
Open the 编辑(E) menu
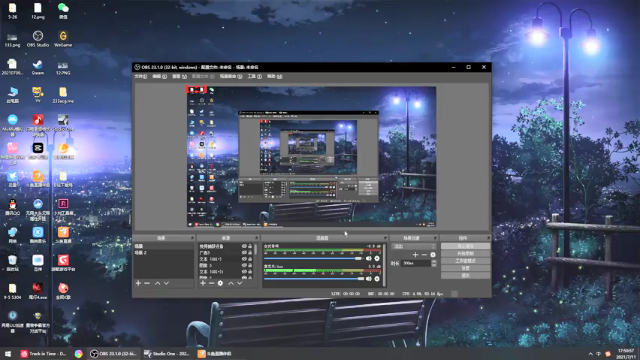click(160, 76)
